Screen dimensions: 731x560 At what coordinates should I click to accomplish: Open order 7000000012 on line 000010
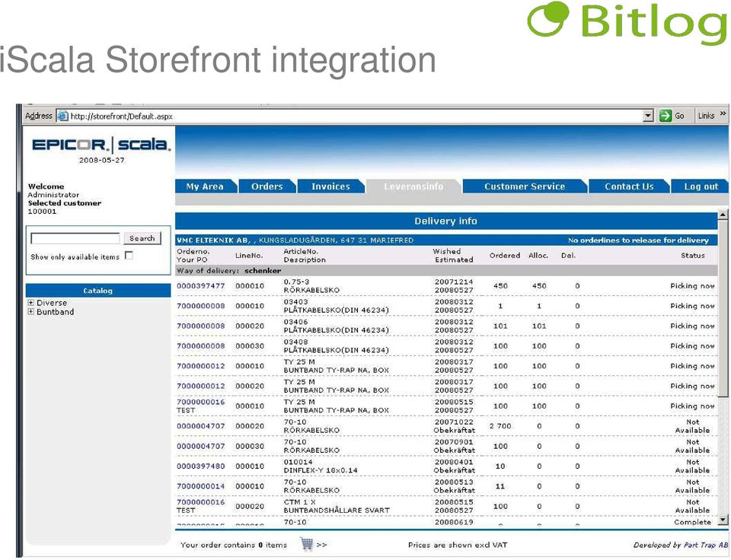tap(200, 366)
